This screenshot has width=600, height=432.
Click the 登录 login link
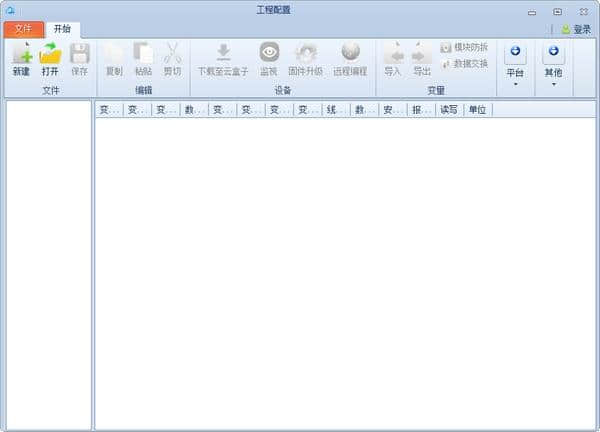pyautogui.click(x=575, y=30)
